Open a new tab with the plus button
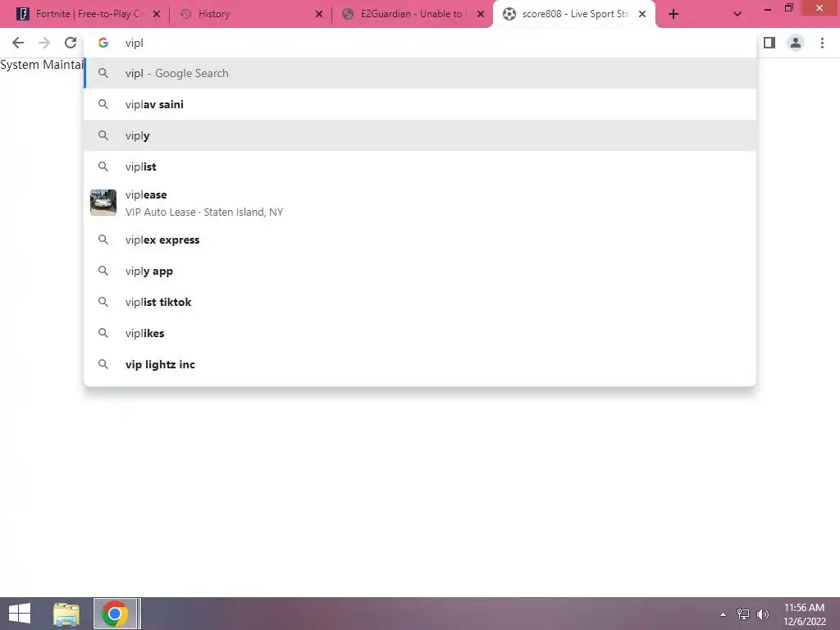This screenshot has height=630, width=840. (673, 15)
